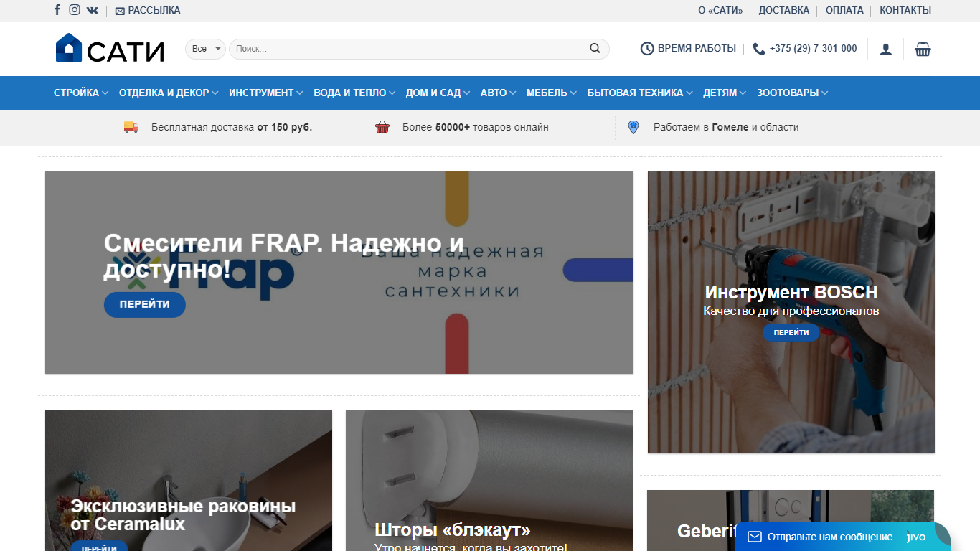Open the Все category dropdown
Viewport: 980px width, 551px height.
(206, 49)
